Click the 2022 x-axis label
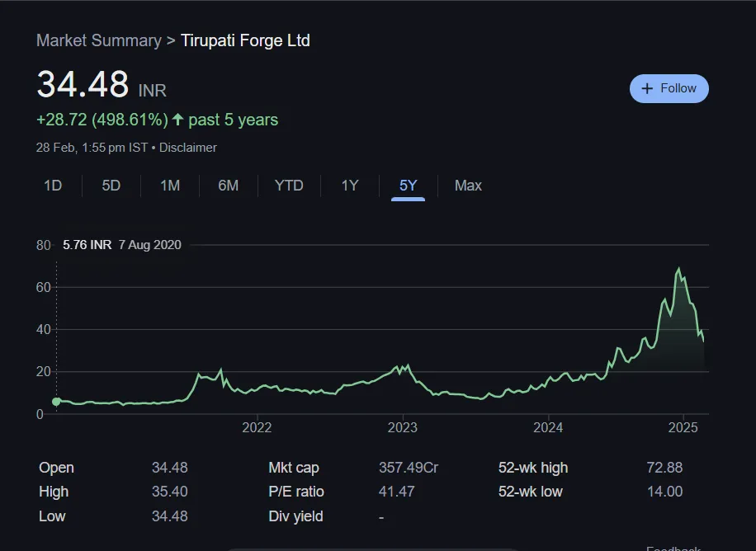 point(257,427)
